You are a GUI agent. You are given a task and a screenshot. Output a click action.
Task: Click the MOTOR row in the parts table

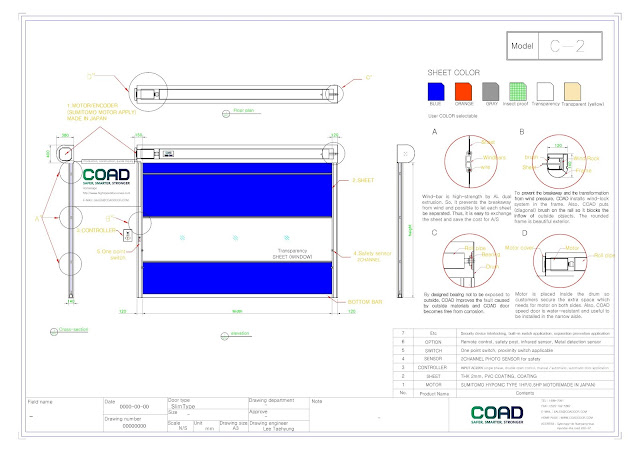[503, 385]
